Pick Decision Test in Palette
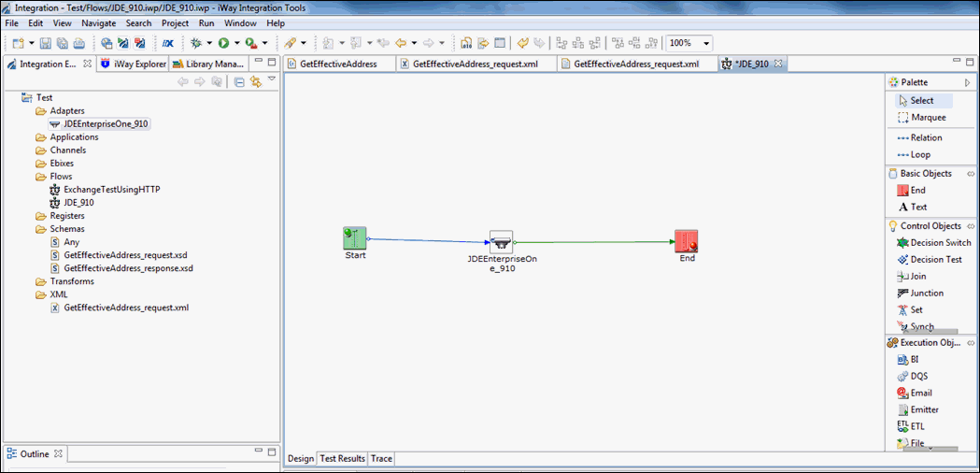Image resolution: width=980 pixels, height=473 pixels. [x=930, y=260]
